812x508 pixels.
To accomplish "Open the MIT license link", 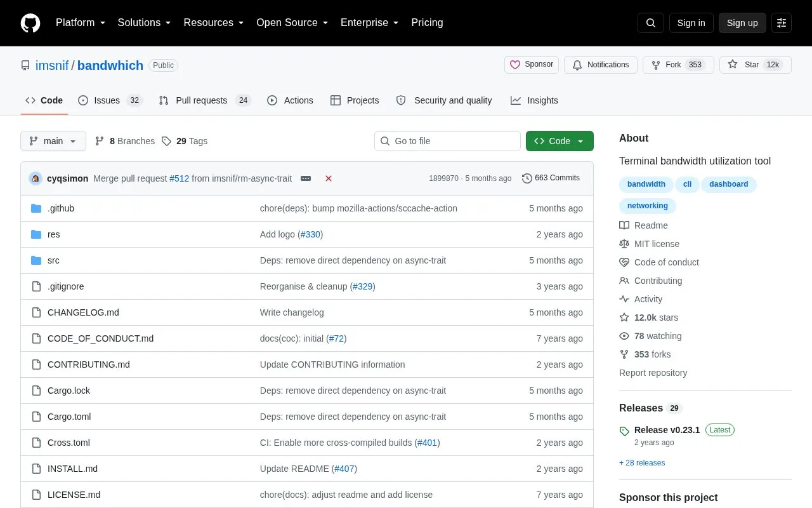I will click(649, 244).
